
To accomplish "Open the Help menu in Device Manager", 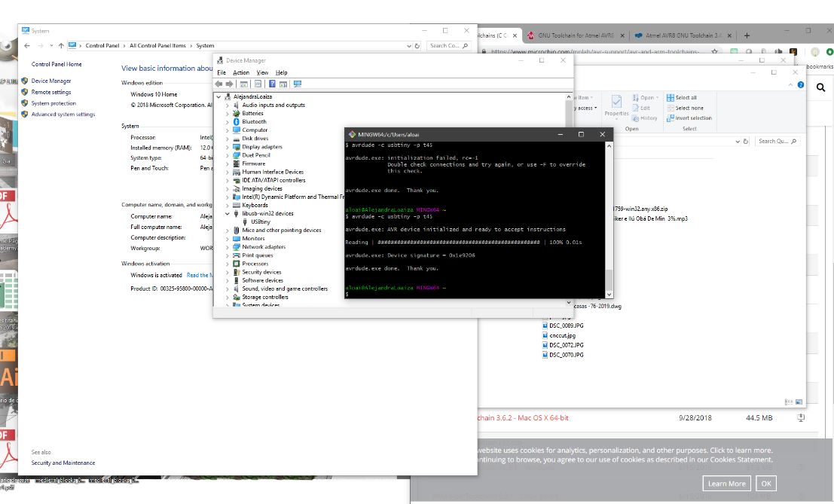I will coord(281,73).
